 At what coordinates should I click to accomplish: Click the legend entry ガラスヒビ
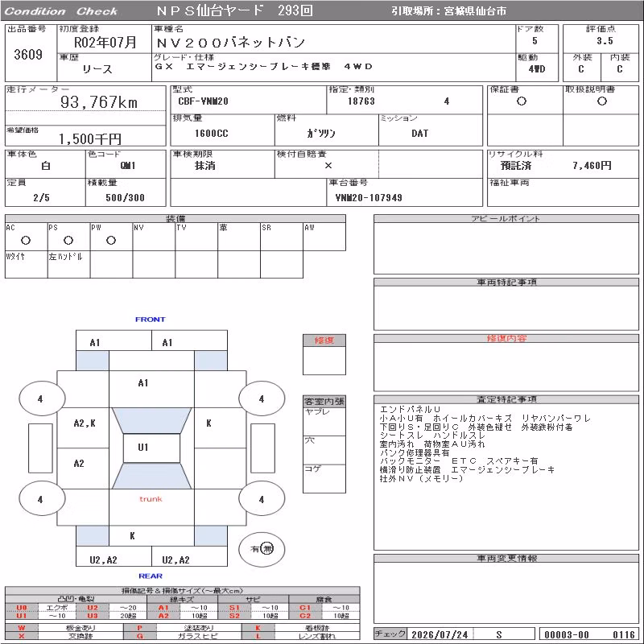(x=199, y=636)
